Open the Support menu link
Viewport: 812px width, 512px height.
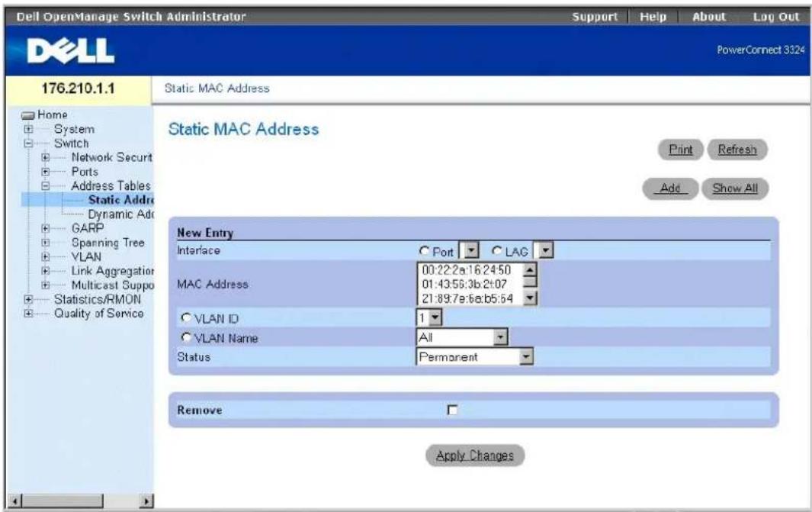pos(595,17)
